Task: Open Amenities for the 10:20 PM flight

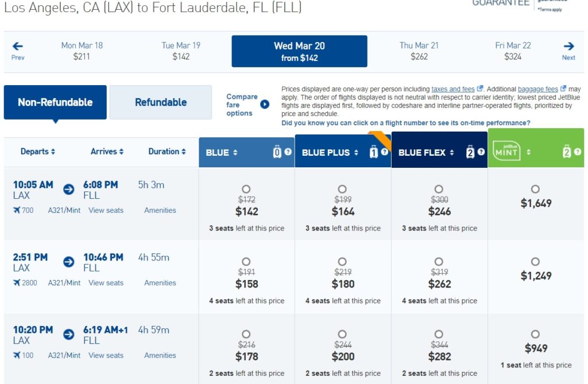Action: [160, 355]
